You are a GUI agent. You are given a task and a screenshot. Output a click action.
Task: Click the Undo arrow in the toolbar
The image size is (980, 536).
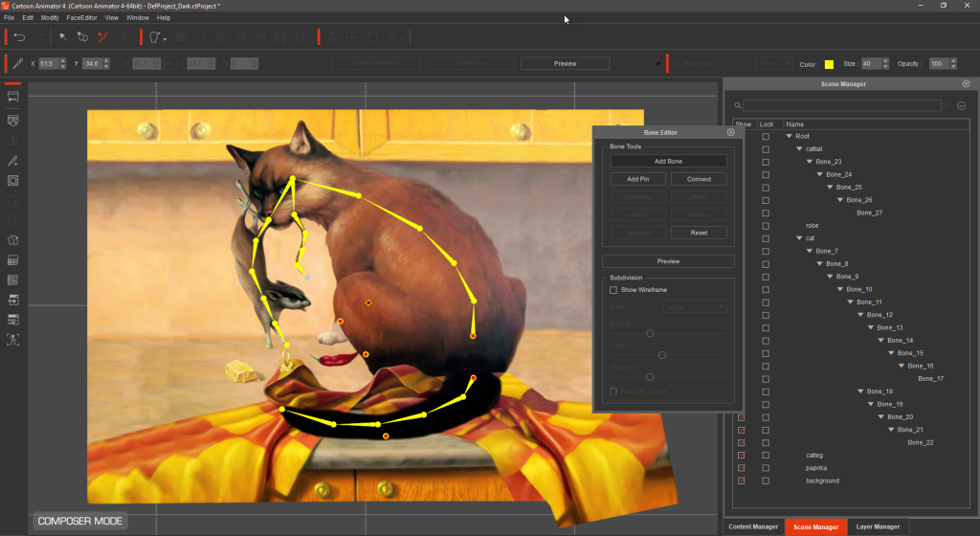(x=19, y=37)
